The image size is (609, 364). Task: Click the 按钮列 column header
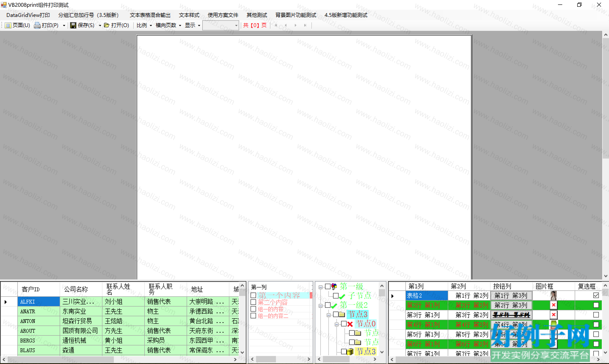[511, 286]
